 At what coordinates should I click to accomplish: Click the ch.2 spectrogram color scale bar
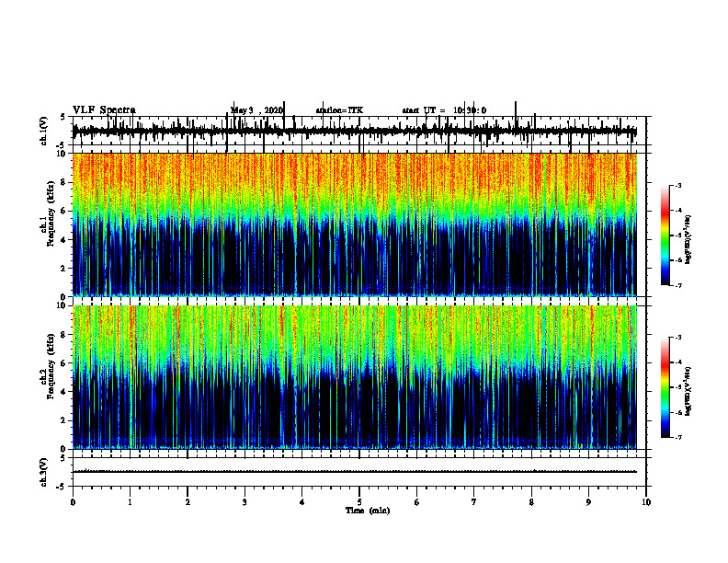click(x=665, y=387)
